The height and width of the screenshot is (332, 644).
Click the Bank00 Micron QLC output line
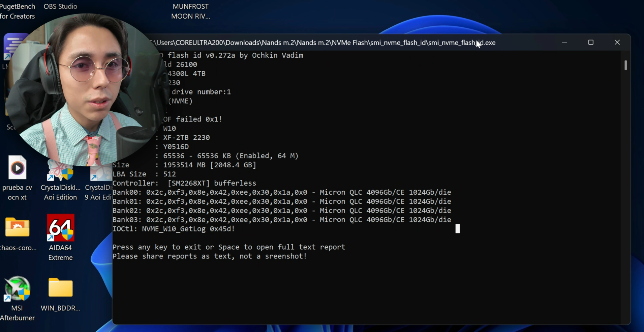281,192
